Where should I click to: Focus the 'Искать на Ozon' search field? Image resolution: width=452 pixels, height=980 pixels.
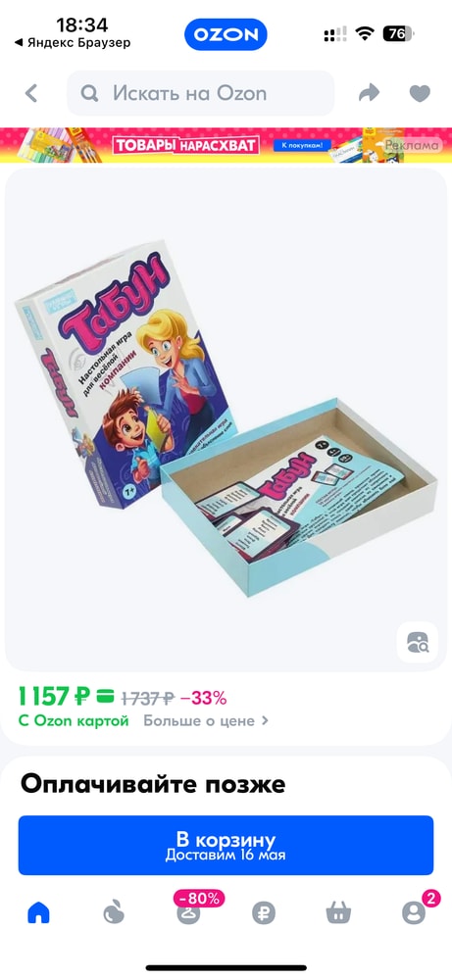[200, 94]
